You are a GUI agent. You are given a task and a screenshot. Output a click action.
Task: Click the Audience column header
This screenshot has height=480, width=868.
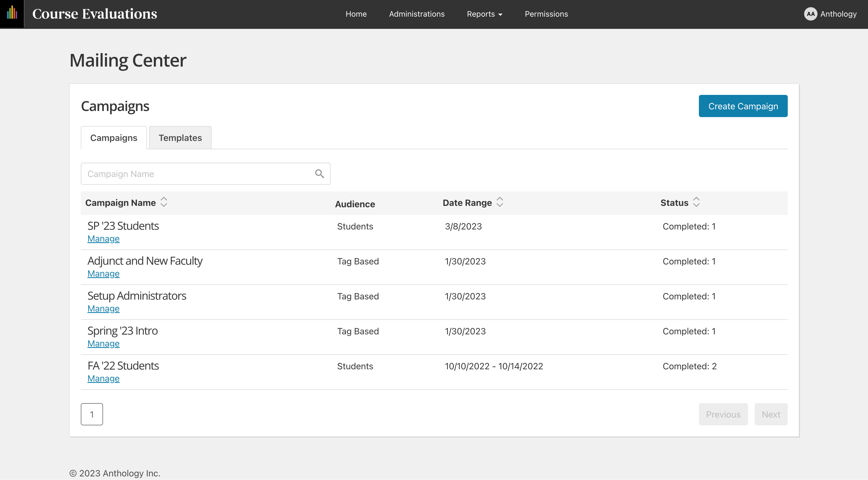click(x=355, y=204)
